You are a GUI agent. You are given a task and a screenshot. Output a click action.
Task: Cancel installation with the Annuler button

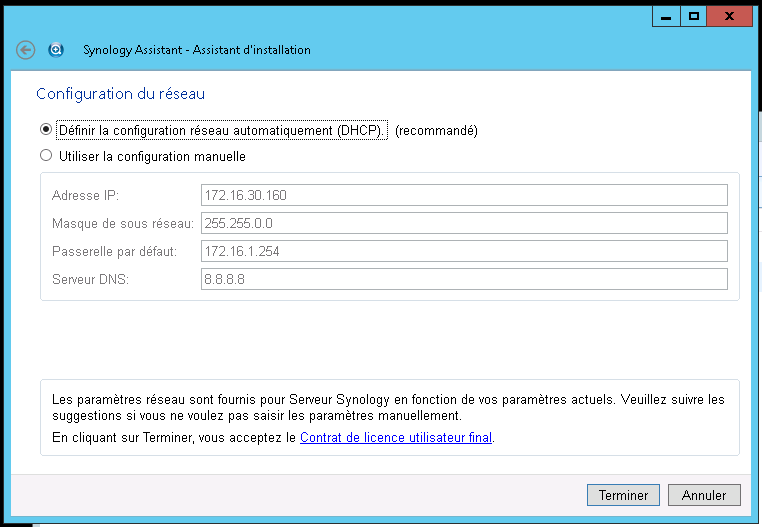coord(704,495)
